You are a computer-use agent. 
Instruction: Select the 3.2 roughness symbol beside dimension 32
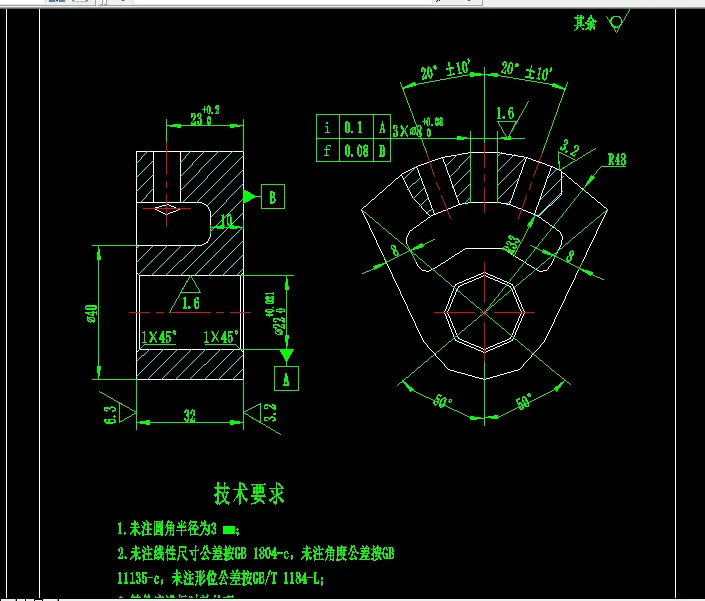tap(262, 418)
